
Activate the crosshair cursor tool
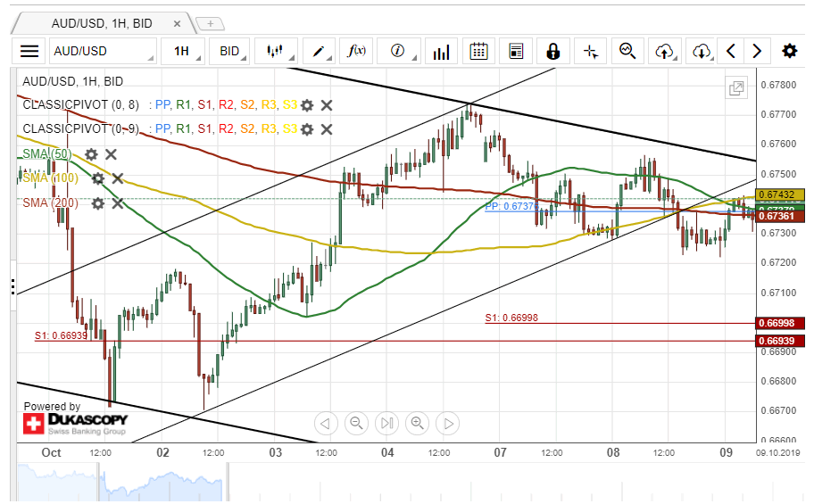pyautogui.click(x=590, y=51)
